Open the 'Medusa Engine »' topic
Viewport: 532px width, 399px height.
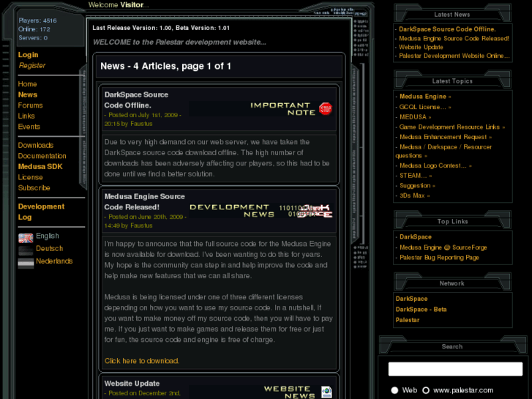coord(425,97)
